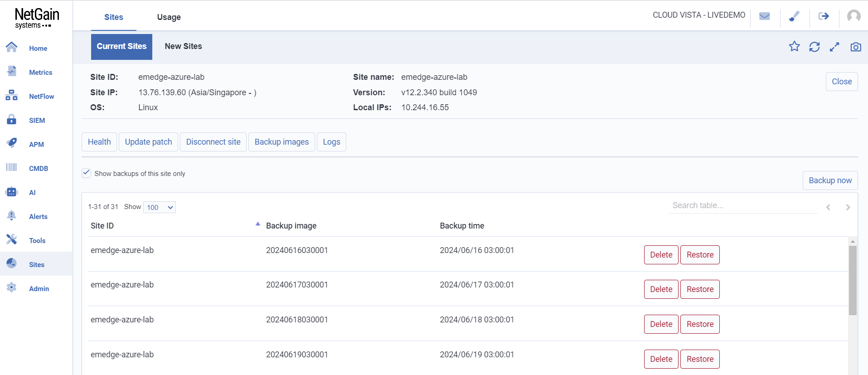Delete backup 20240616030001
This screenshot has height=375, width=868.
coord(661,255)
